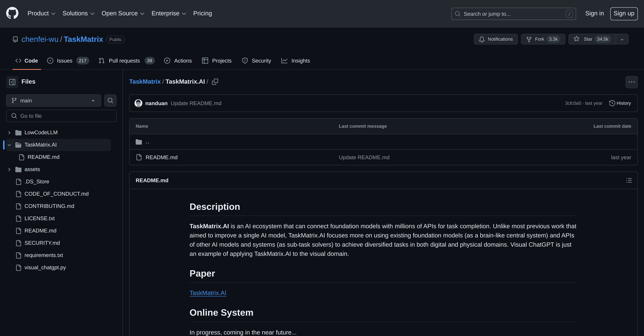Click the GitHub logo icon

[12, 13]
